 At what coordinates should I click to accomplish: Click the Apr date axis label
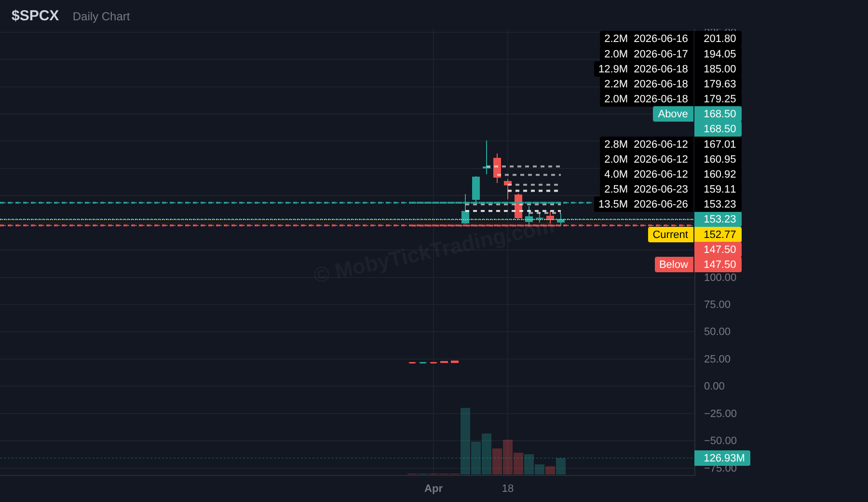click(x=434, y=488)
